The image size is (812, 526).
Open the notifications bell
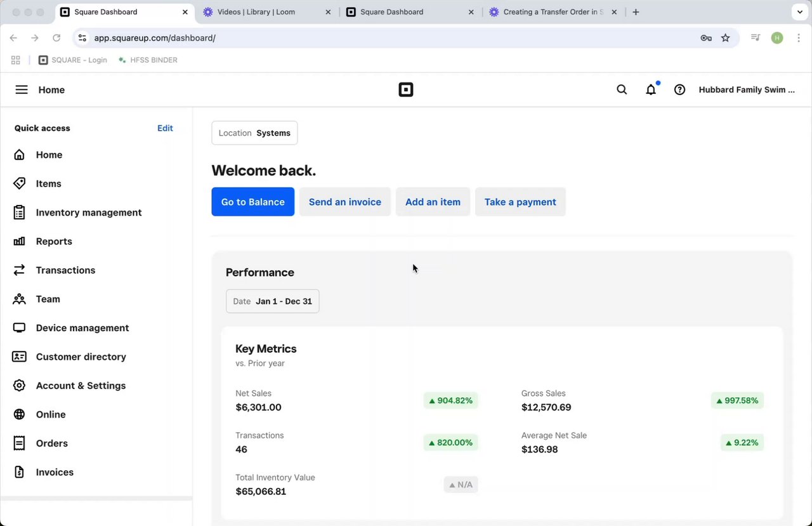pyautogui.click(x=651, y=90)
